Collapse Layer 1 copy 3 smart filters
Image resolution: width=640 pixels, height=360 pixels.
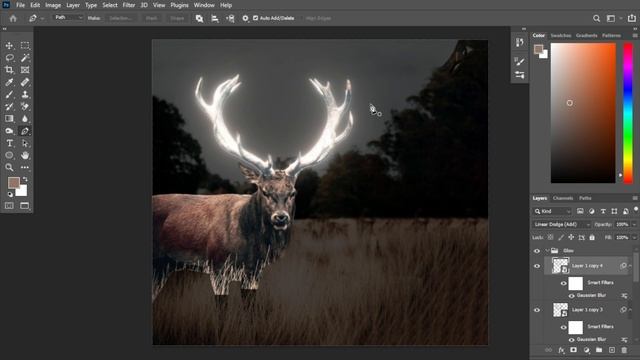click(631, 310)
